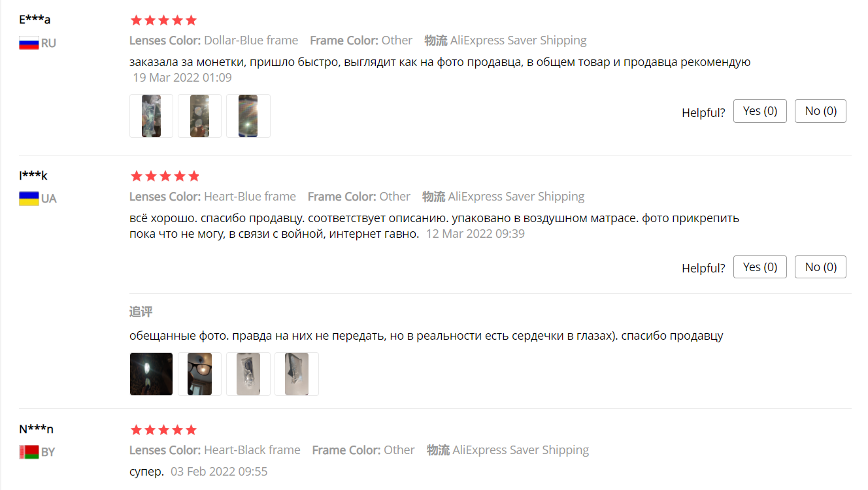
Task: Open fourth photo in I***k's follow-up review
Action: point(296,374)
